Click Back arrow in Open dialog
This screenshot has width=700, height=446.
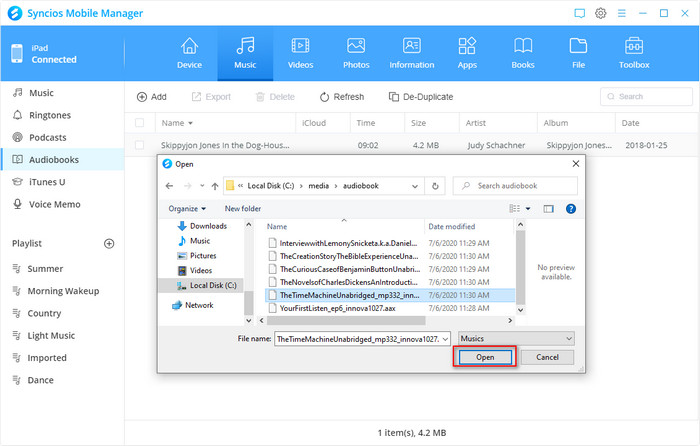(x=169, y=186)
